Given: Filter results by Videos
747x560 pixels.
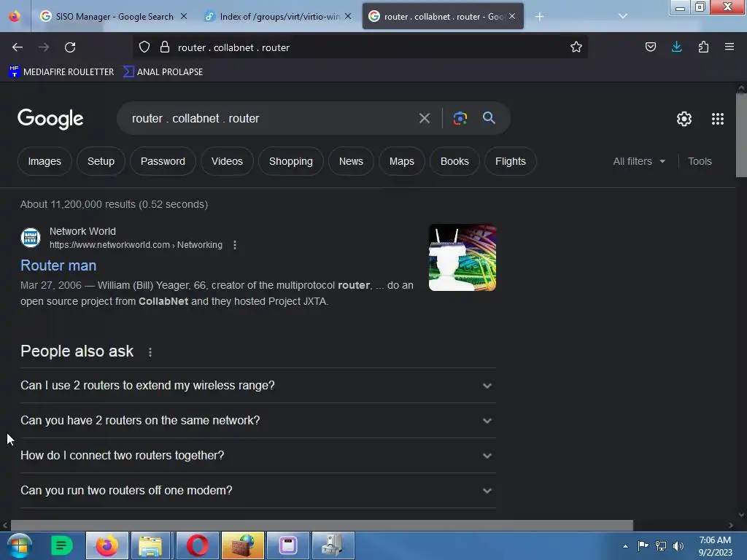Looking at the screenshot, I should [228, 161].
